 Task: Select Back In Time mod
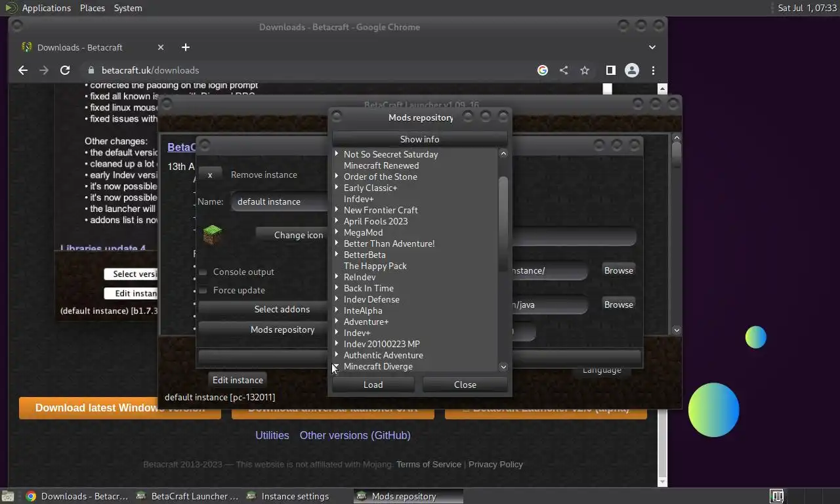tap(369, 288)
